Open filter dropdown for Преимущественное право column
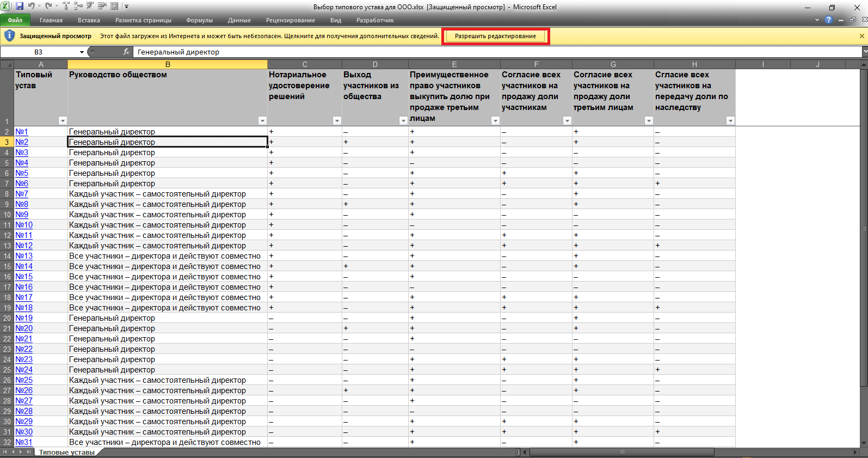Screen dimensions: 868x458 tap(495, 121)
